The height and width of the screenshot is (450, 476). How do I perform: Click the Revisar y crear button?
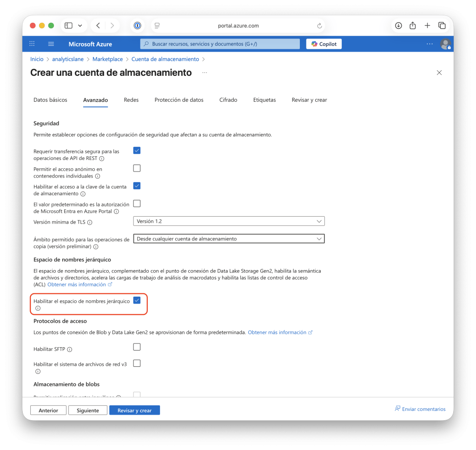click(x=134, y=410)
